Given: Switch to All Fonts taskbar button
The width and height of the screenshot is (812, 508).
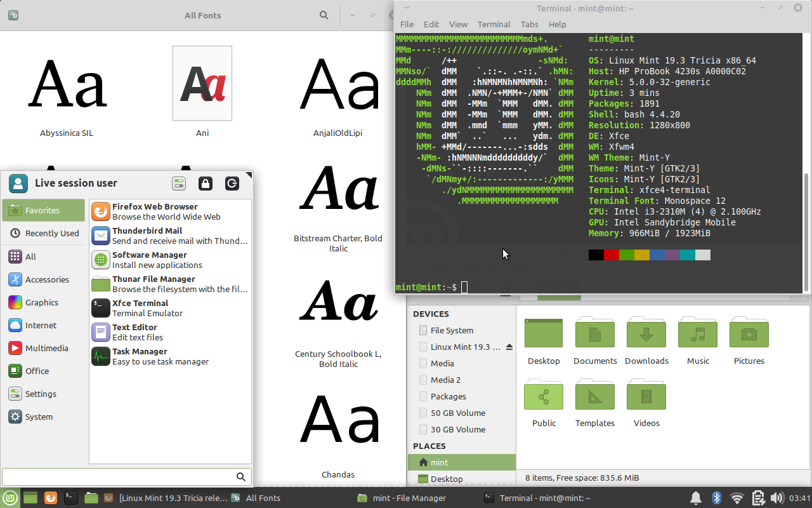Looking at the screenshot, I should coord(289,498).
